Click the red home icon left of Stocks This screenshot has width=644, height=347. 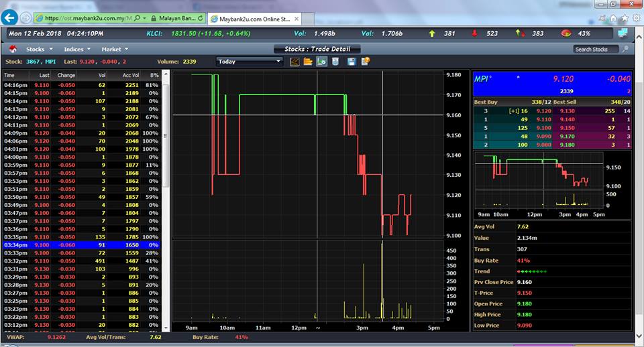(x=13, y=49)
